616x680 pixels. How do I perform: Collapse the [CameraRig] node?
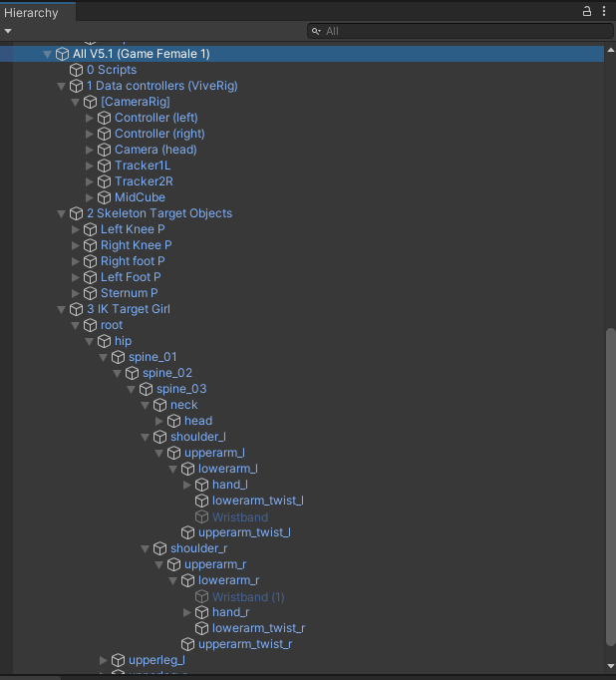coord(75,103)
